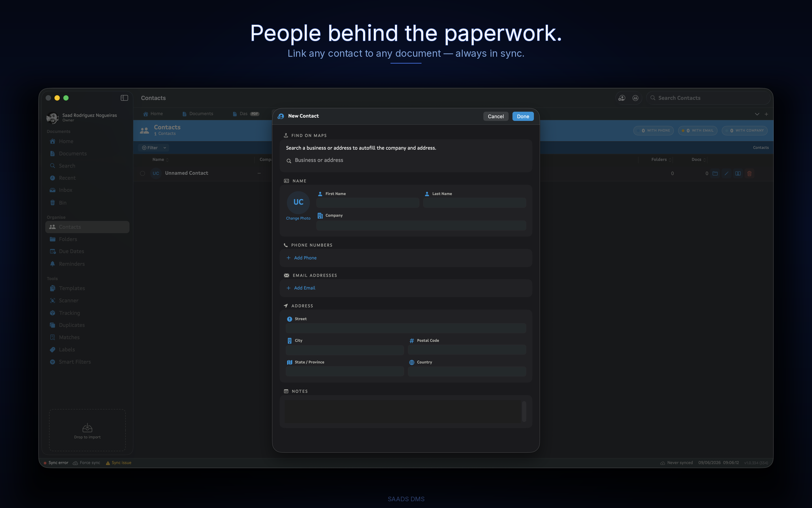Image resolution: width=812 pixels, height=508 pixels.
Task: Add a new tab with the plus button
Action: click(766, 114)
